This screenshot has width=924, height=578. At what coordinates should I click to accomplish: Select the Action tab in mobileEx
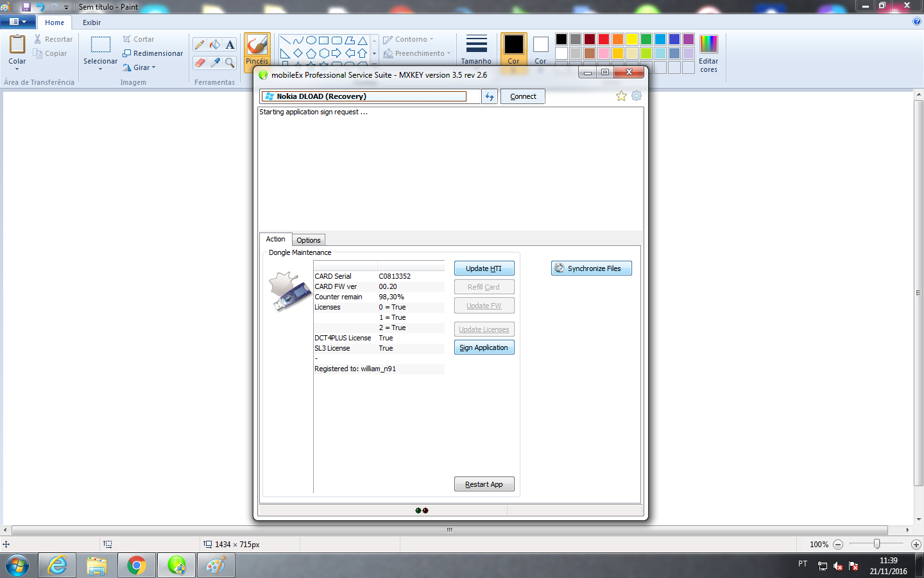pyautogui.click(x=275, y=239)
